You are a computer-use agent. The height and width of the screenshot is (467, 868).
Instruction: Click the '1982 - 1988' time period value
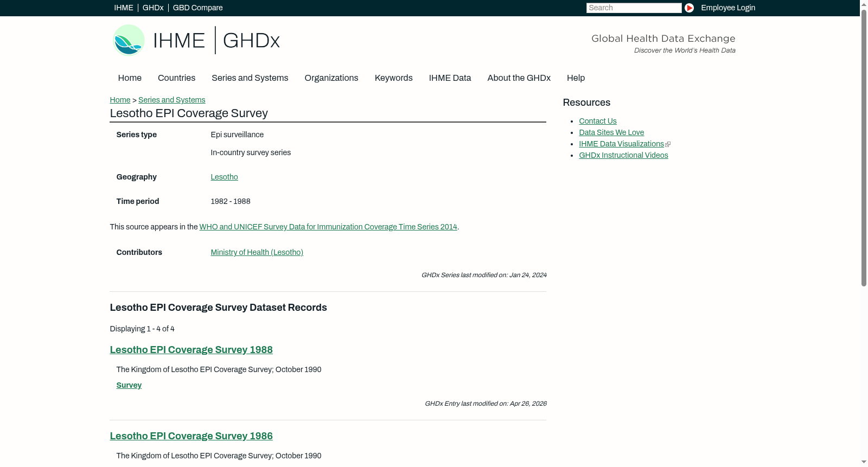231,201
